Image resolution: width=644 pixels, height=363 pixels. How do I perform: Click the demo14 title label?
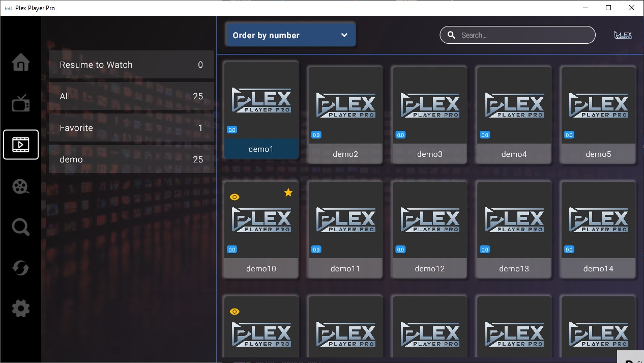click(x=599, y=268)
